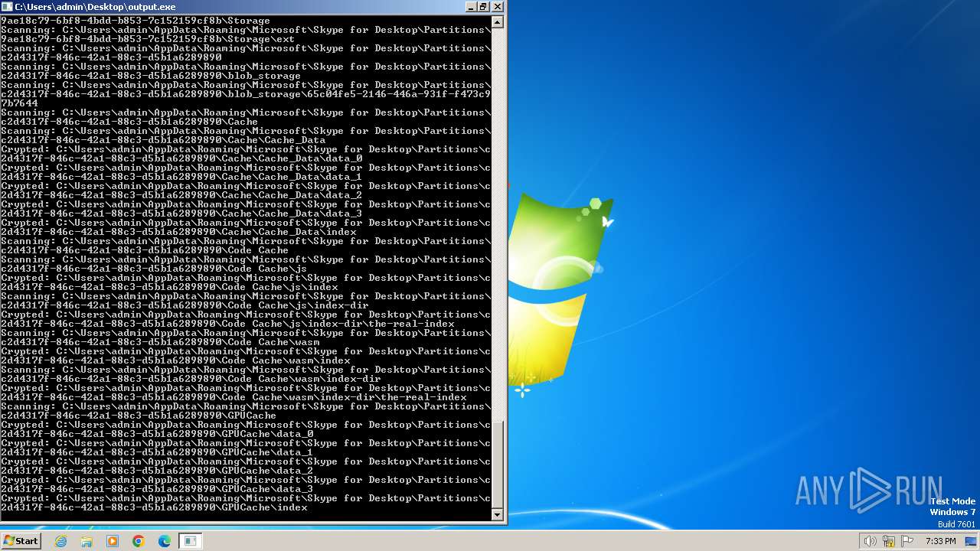Click the Scanning line ending in "blob_storage\65c04fe5-2146-446a-931f-f473c97b7644"
Screen dimensions: 980x551
coord(246,94)
